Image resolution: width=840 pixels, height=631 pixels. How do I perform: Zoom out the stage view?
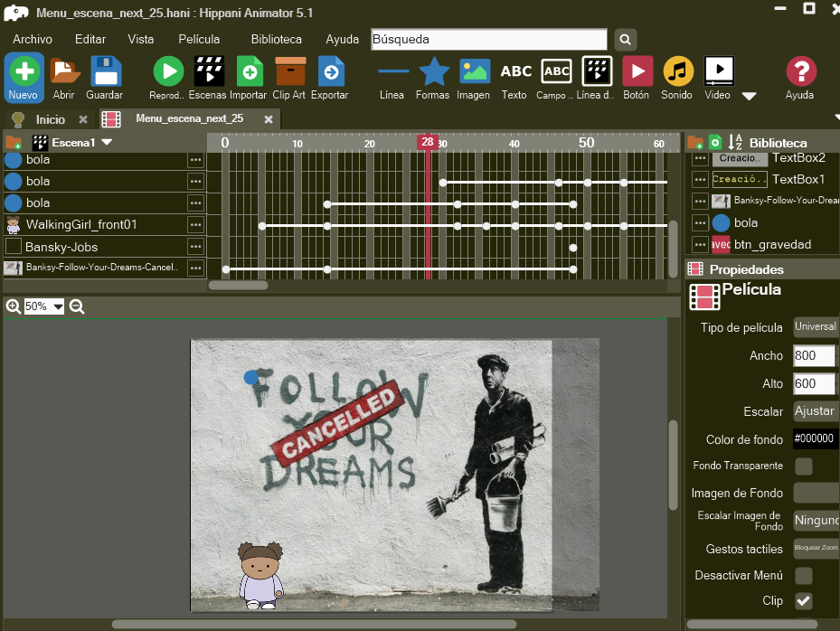tap(77, 307)
